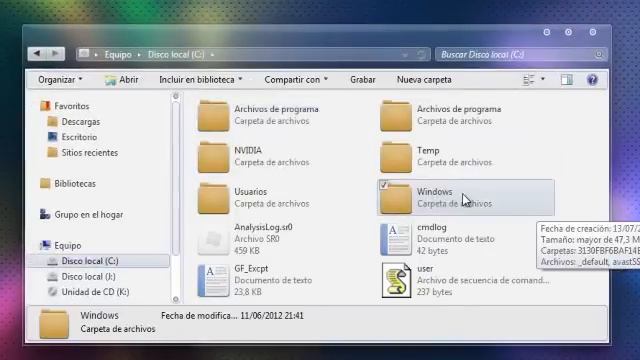Change the view layout icon
Screen dimensions: 640x360
tap(529, 80)
